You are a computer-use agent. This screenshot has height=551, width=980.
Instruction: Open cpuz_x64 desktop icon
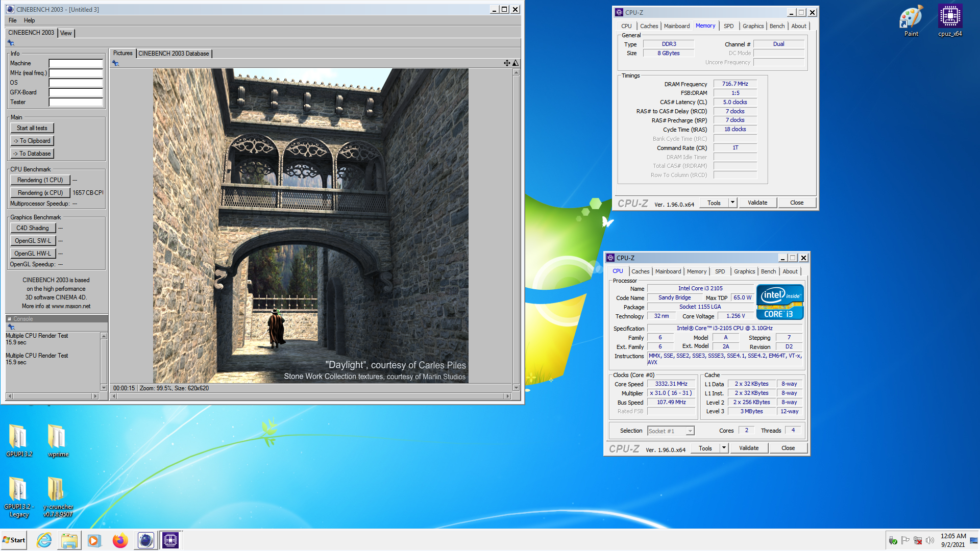[950, 21]
